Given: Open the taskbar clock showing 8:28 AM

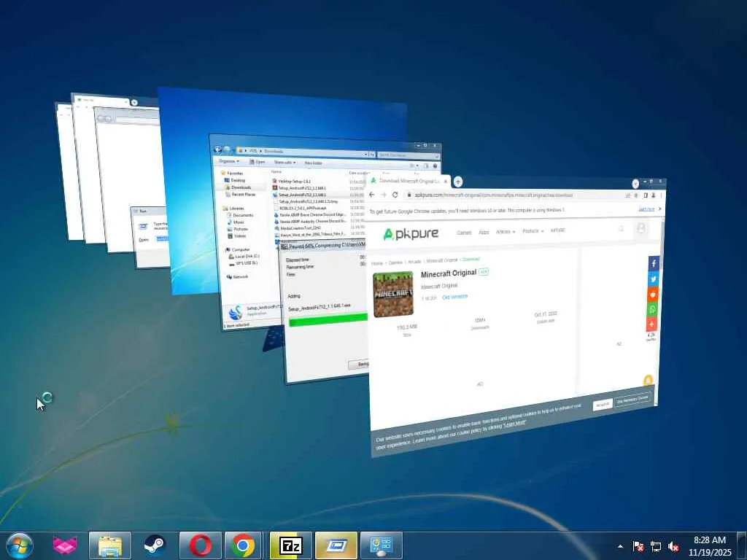Looking at the screenshot, I should (x=710, y=546).
